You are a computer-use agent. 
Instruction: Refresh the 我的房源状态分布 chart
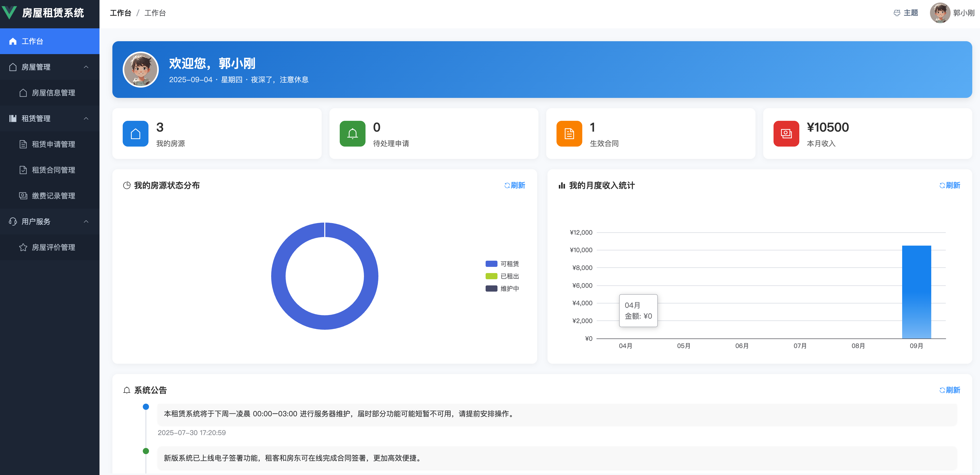point(514,185)
